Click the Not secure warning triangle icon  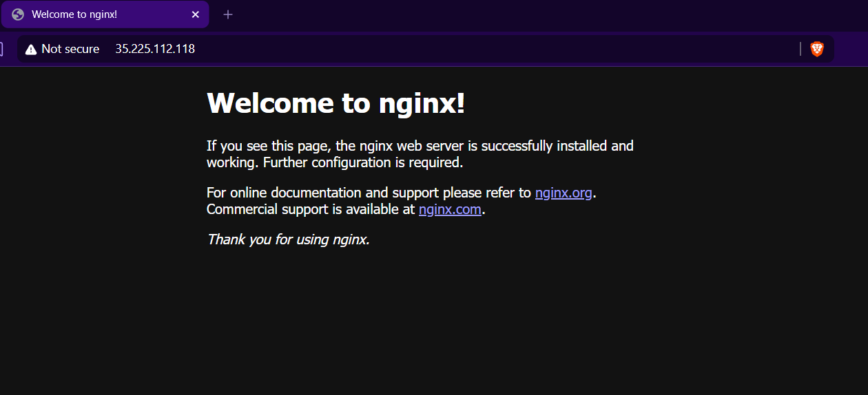coord(30,50)
